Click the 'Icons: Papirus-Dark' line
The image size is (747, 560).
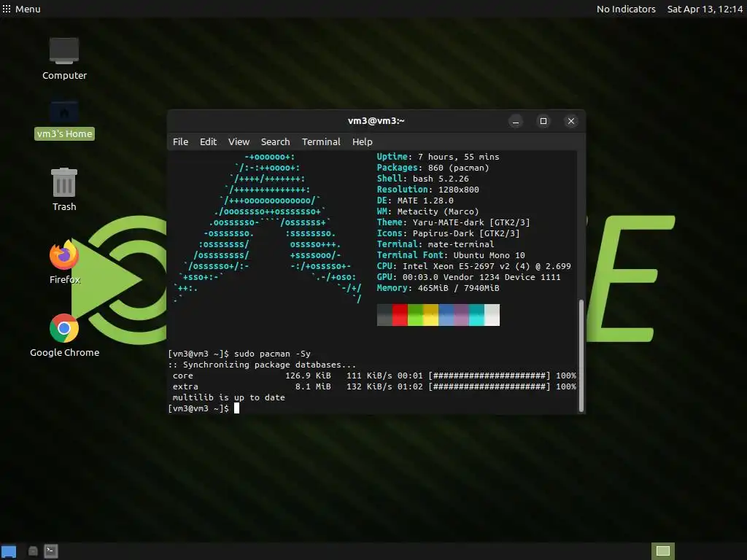pyautogui.click(x=449, y=233)
